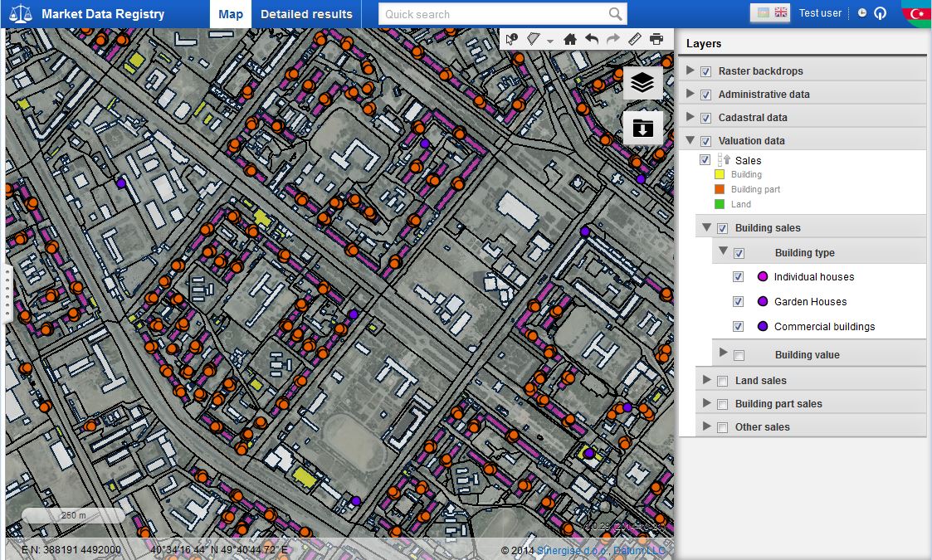Toggle the layers stack panel button
Screen dimensions: 932x560
point(642,83)
